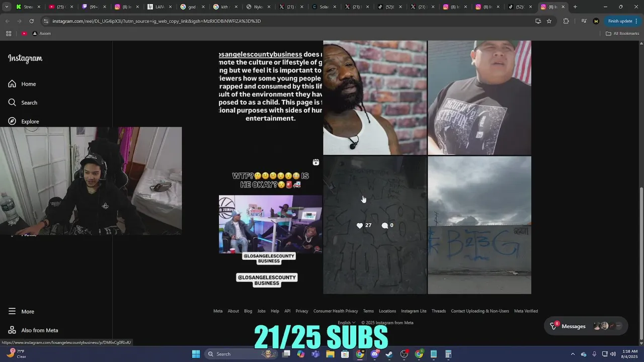Click the install app icon in address bar
Viewport: 644px width, 362px height.
[x=538, y=21]
